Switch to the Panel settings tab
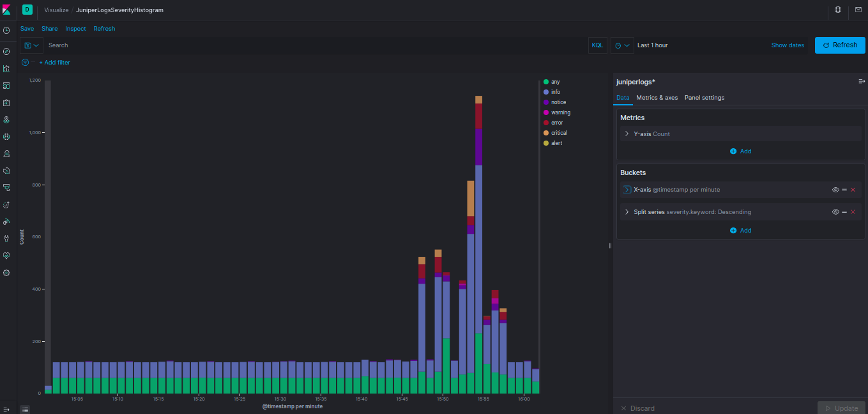The image size is (868, 414). click(x=704, y=98)
